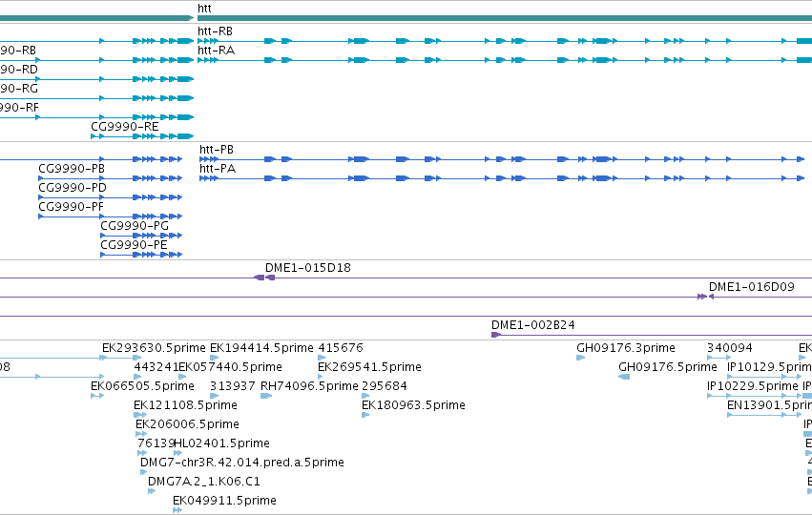This screenshot has height=515, width=812.
Task: Select the EK057440.5prime EST label
Action: [231, 367]
